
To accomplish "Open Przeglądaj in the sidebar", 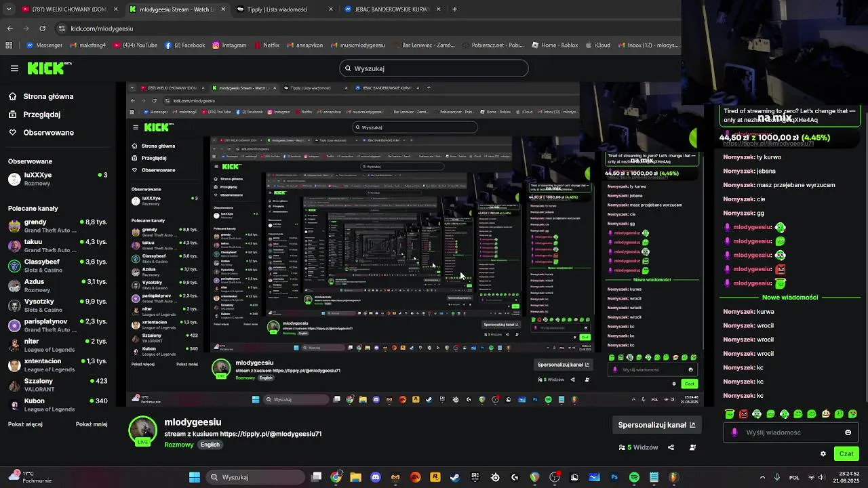I will (x=34, y=115).
